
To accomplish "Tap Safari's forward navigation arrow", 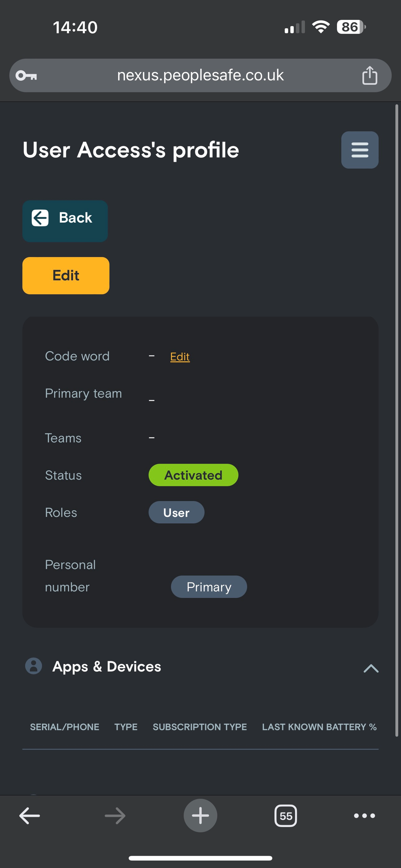I will click(115, 815).
